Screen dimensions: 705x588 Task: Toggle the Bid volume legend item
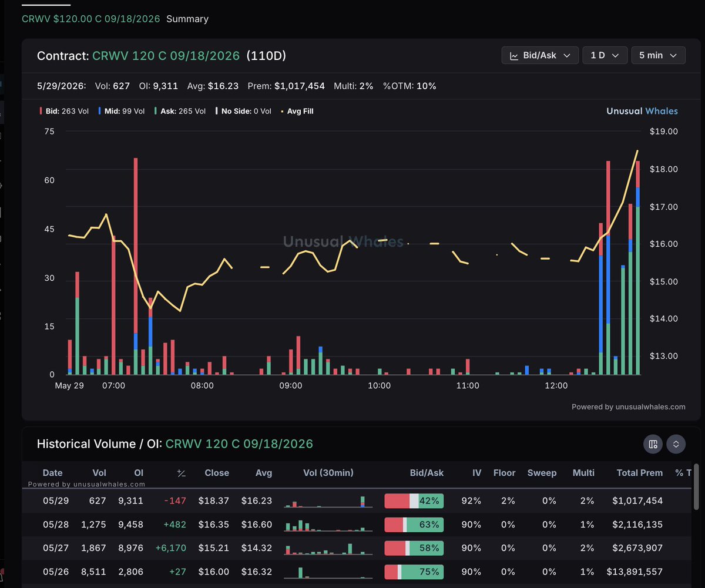tap(64, 111)
